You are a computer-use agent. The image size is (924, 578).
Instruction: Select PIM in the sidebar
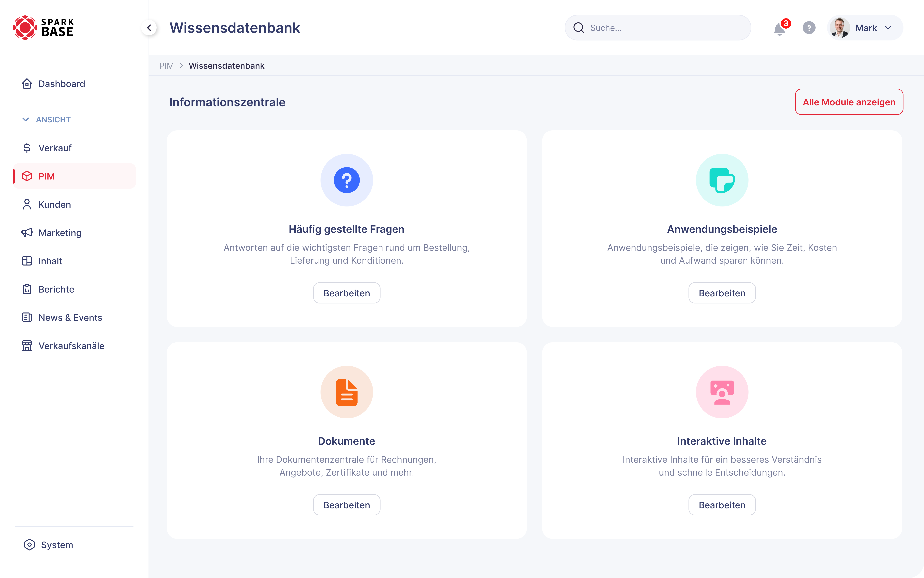tap(74, 176)
